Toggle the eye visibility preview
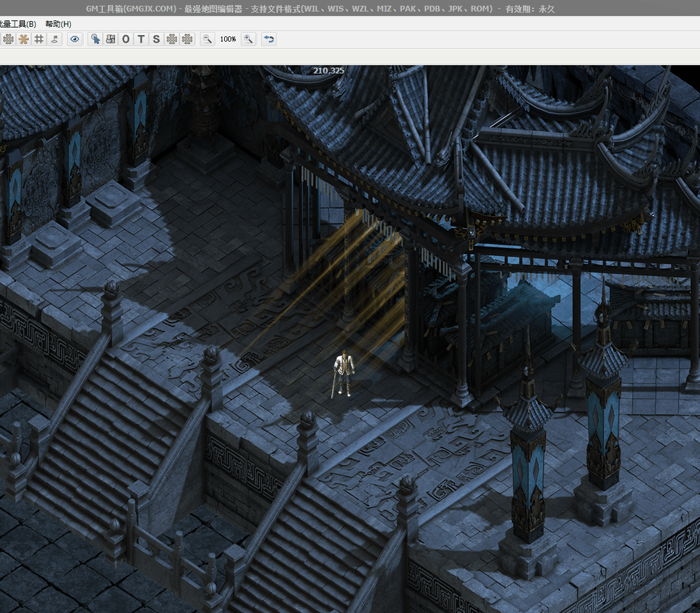700x613 pixels. coord(75,40)
